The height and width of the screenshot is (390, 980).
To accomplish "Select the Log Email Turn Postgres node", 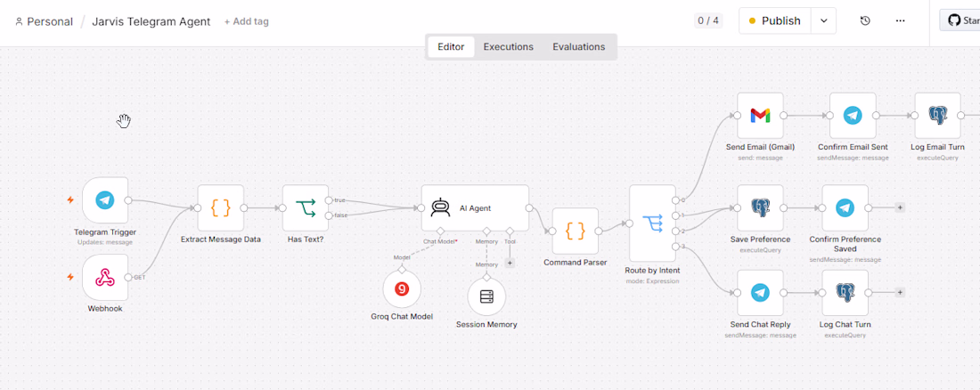I will pos(937,116).
